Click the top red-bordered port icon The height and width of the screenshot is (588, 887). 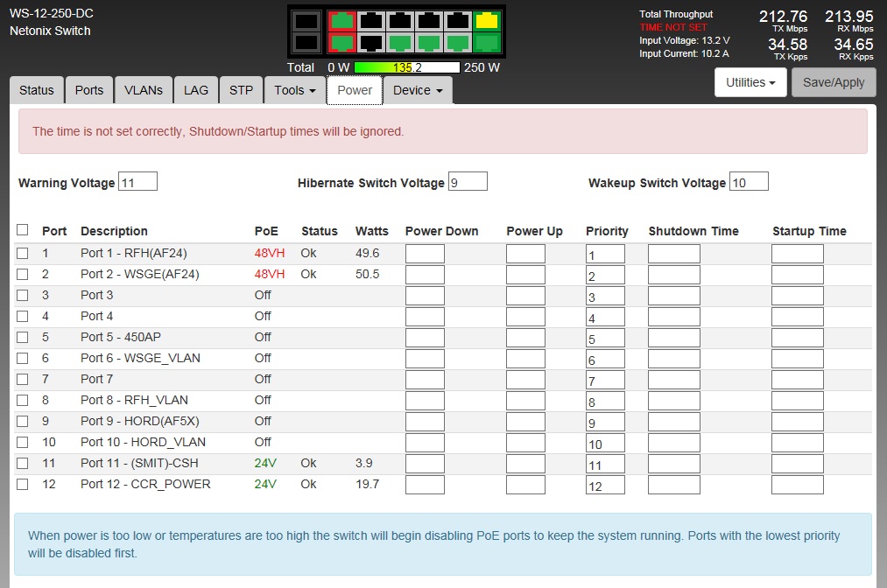click(342, 20)
